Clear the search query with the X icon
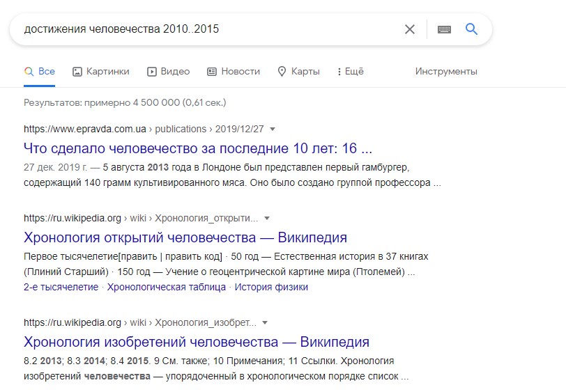566x392 pixels. point(410,29)
